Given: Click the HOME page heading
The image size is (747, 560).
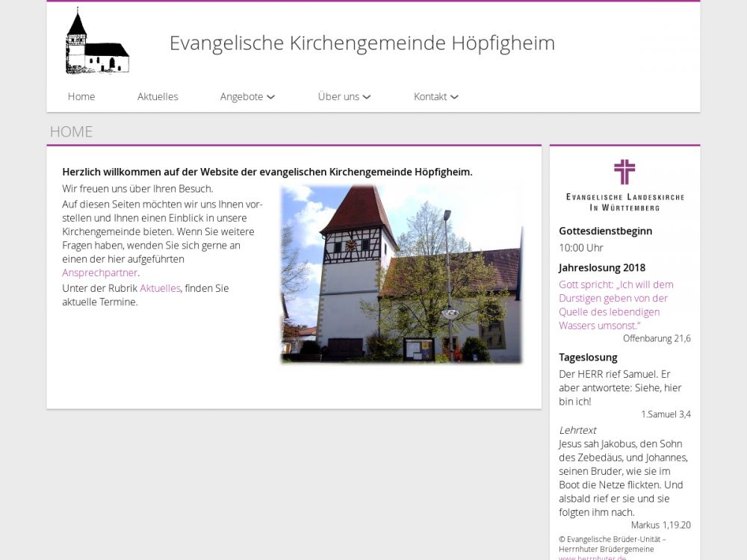Looking at the screenshot, I should [71, 131].
